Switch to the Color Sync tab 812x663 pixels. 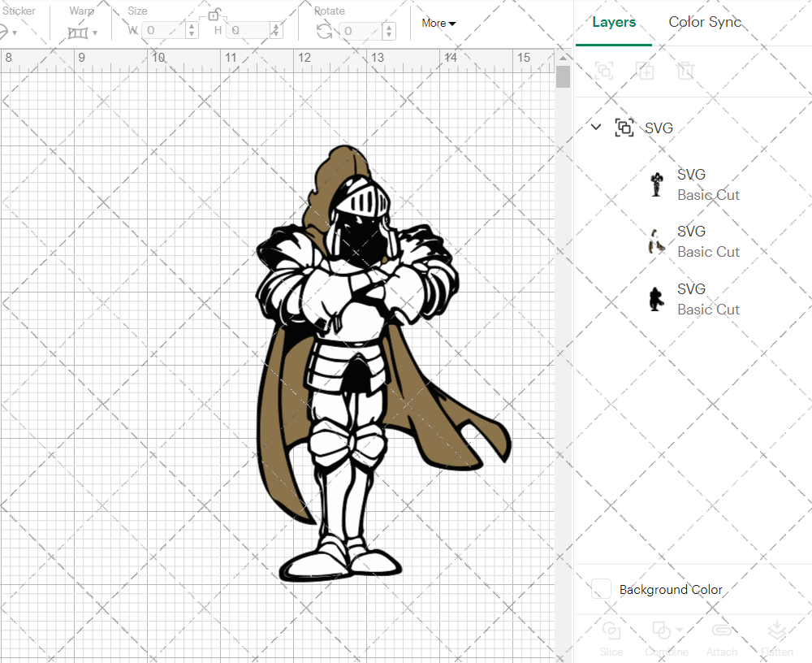point(705,22)
